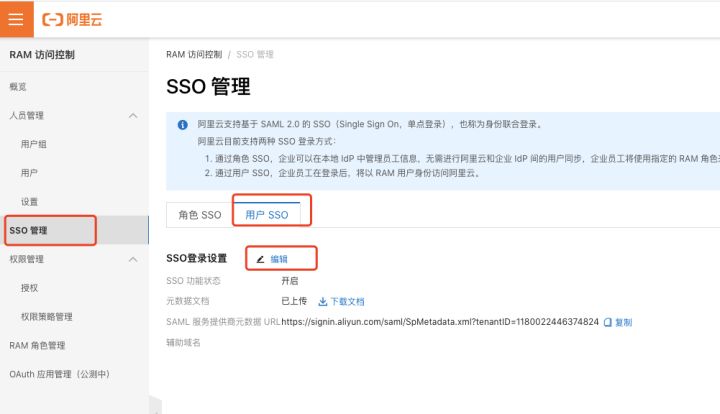Click the 已上传 status value
This screenshot has width=720, height=414.
(294, 301)
